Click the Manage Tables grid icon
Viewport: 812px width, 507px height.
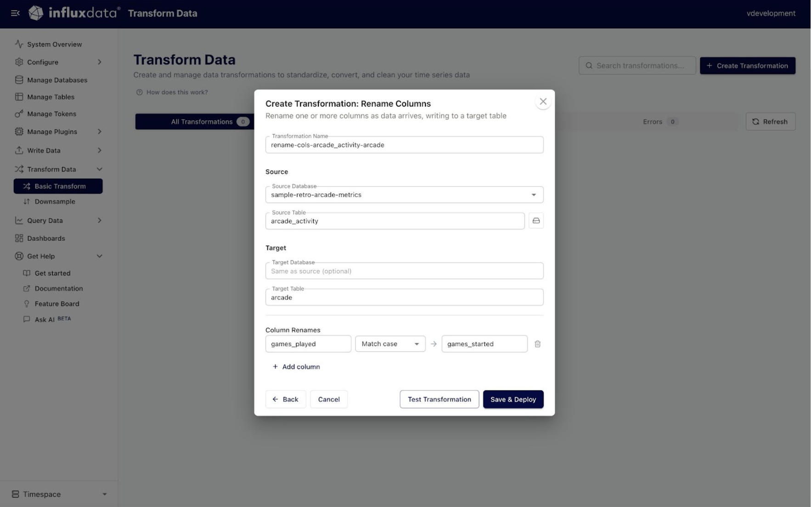[19, 97]
